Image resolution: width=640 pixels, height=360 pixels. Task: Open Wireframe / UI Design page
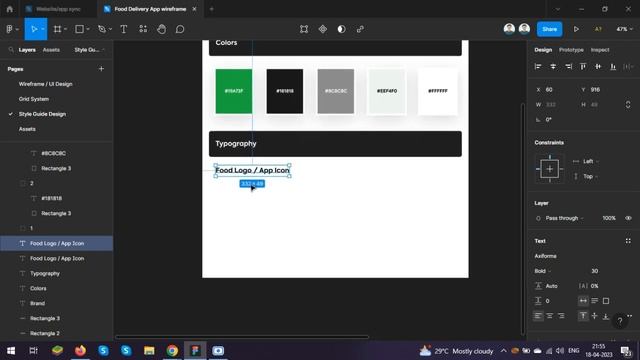[x=45, y=84]
